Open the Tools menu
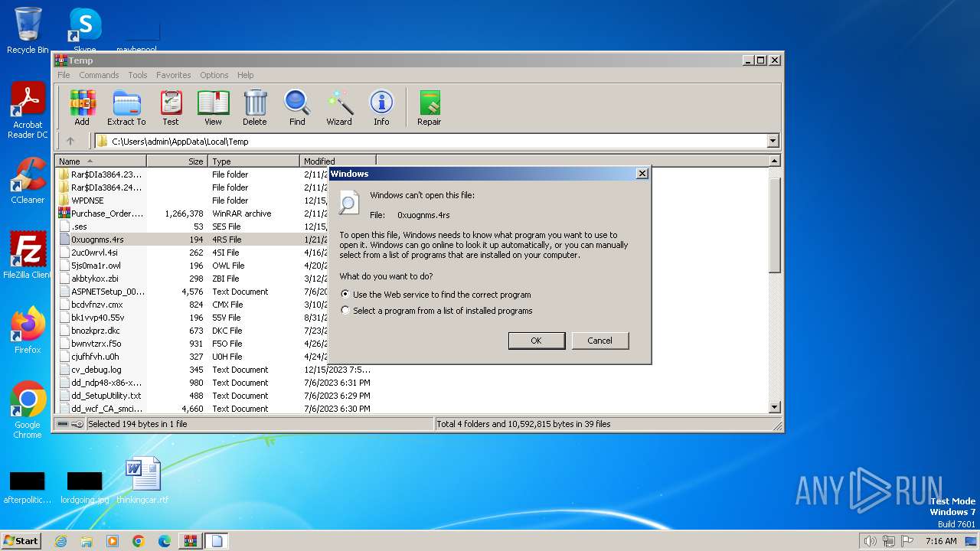980x551 pixels. coord(138,75)
